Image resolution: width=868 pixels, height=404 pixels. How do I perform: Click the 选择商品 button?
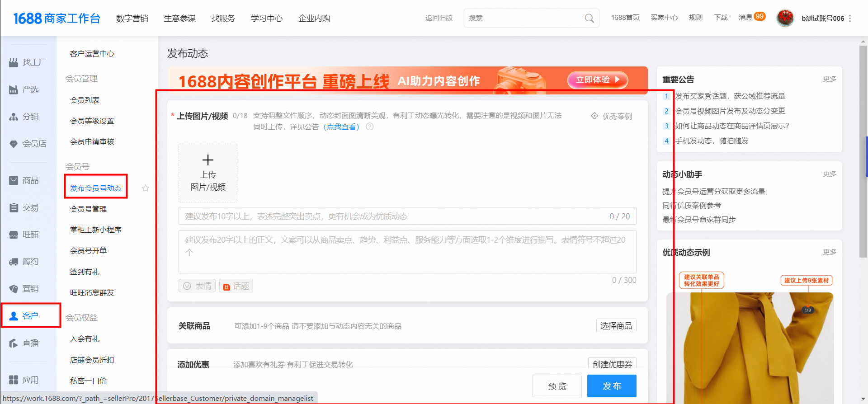[x=616, y=326]
